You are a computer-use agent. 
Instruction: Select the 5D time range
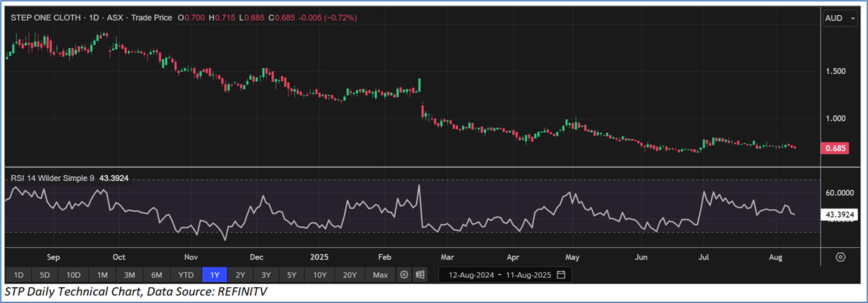tap(44, 275)
